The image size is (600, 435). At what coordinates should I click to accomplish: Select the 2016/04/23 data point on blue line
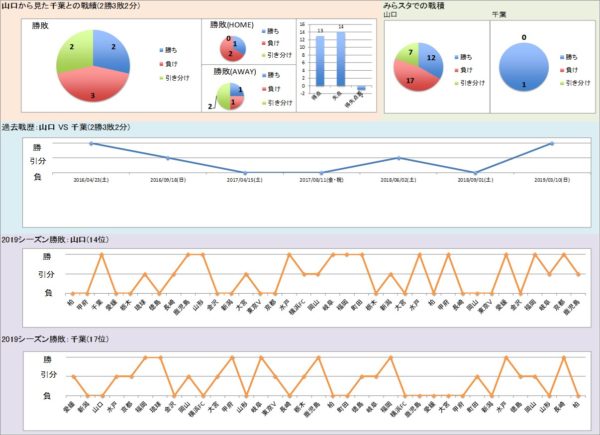tap(91, 144)
